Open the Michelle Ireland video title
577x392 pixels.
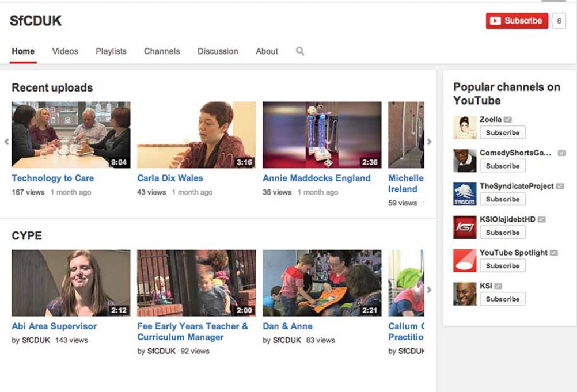point(406,183)
